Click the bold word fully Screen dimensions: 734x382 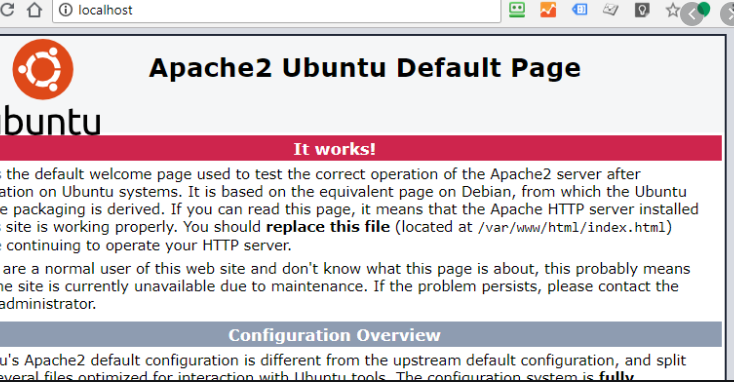pyautogui.click(x=617, y=376)
